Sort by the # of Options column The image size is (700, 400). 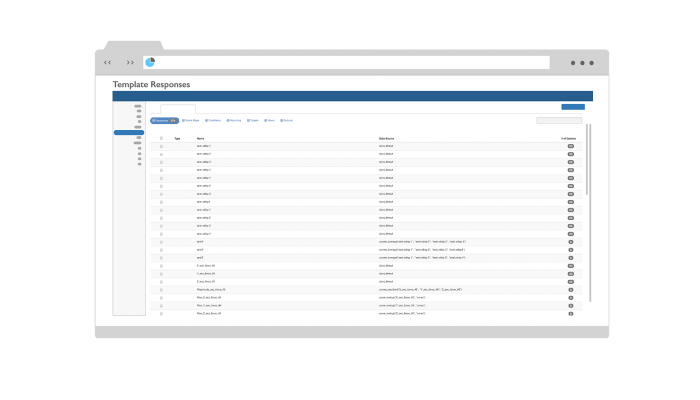(568, 138)
